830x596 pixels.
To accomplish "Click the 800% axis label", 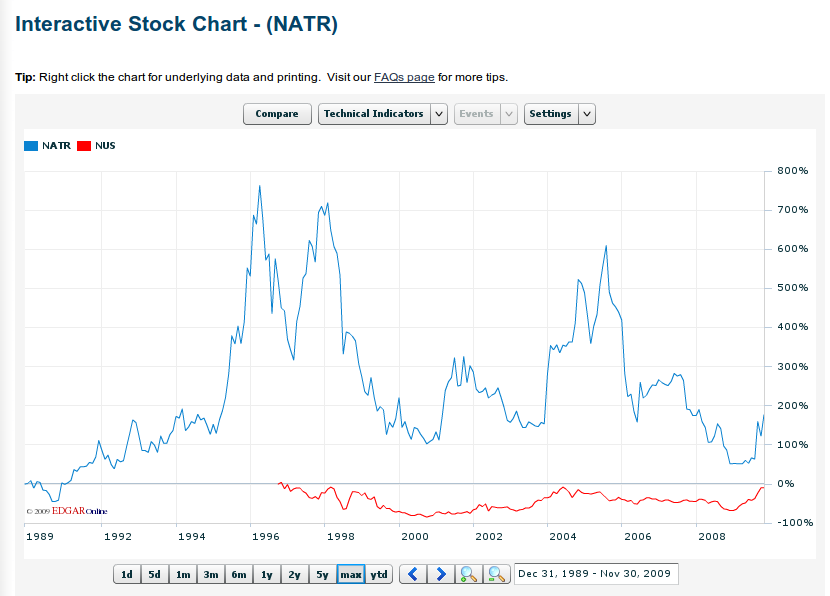I will coord(792,171).
